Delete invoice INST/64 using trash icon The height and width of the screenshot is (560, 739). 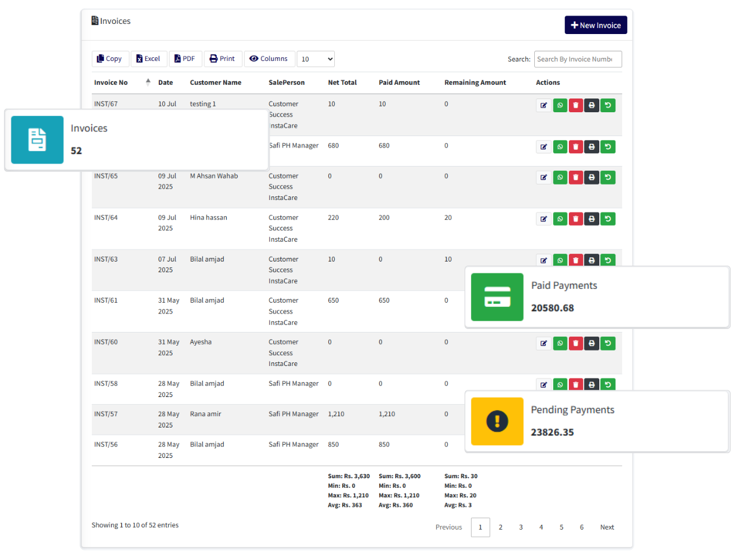point(575,219)
